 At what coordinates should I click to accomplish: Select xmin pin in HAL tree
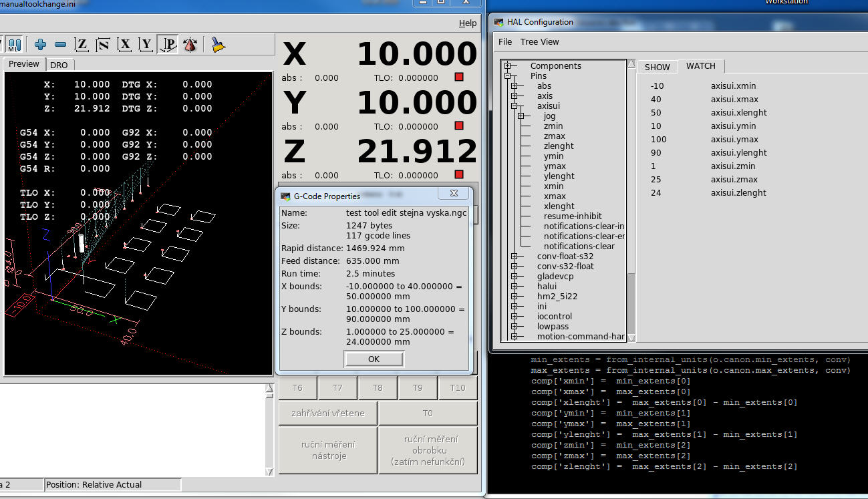pos(553,186)
